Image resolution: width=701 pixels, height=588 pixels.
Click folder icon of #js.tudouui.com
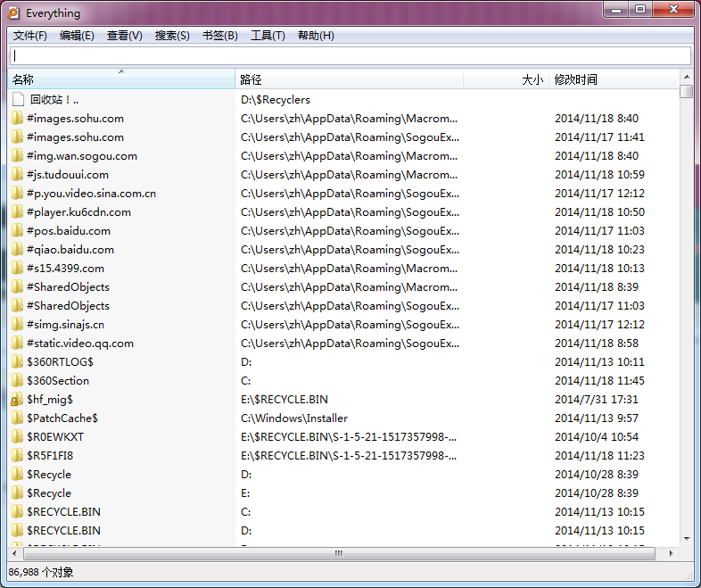17,174
